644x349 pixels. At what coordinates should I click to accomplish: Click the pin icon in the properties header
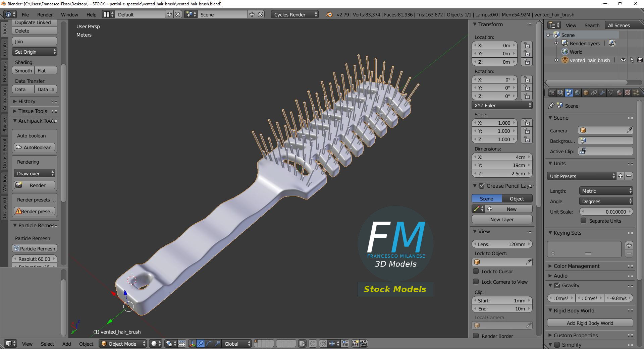[x=551, y=106]
